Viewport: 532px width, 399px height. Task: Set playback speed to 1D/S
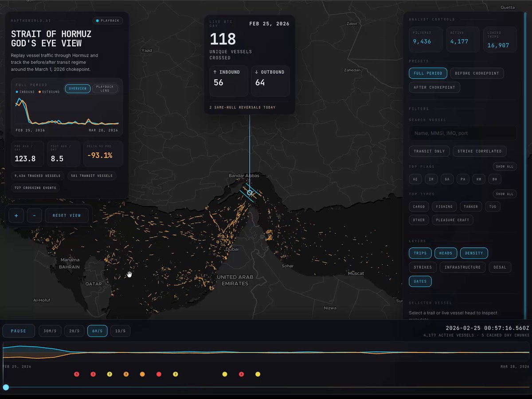coord(120,331)
